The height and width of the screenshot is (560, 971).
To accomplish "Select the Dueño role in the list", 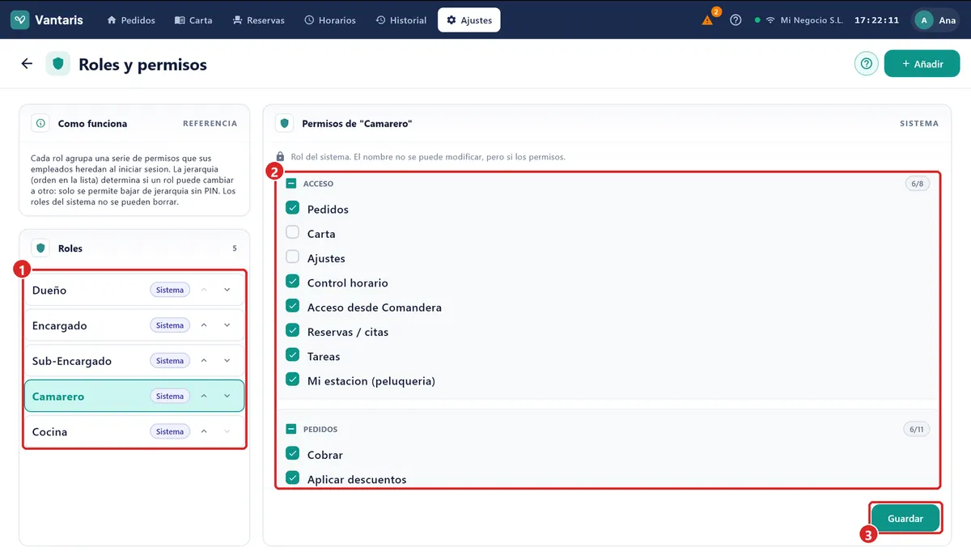I will [134, 290].
